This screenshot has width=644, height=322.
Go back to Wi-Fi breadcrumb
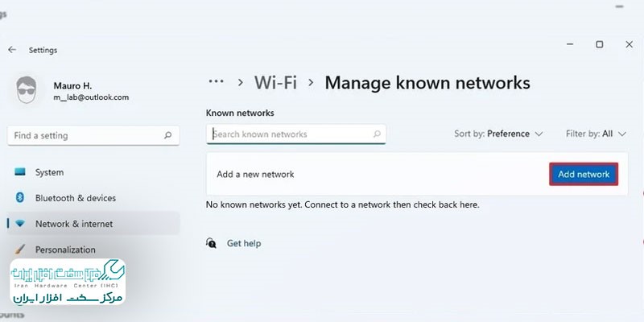[x=275, y=83]
